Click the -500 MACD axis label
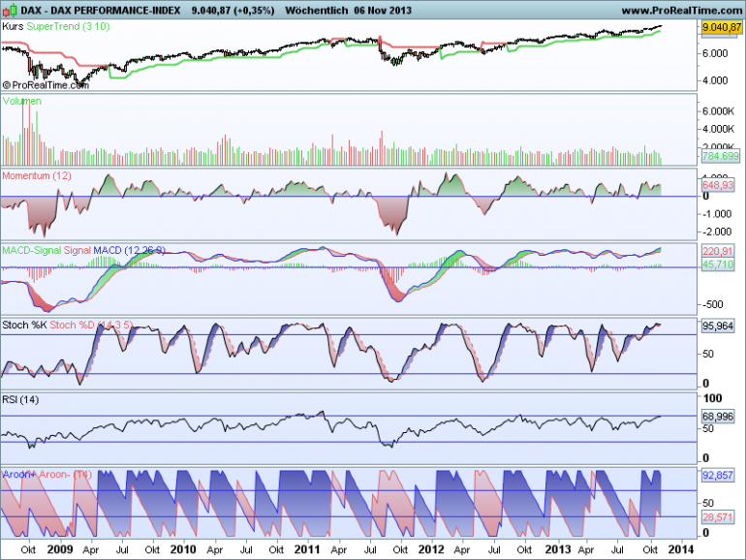746x560 pixels. pos(713,304)
